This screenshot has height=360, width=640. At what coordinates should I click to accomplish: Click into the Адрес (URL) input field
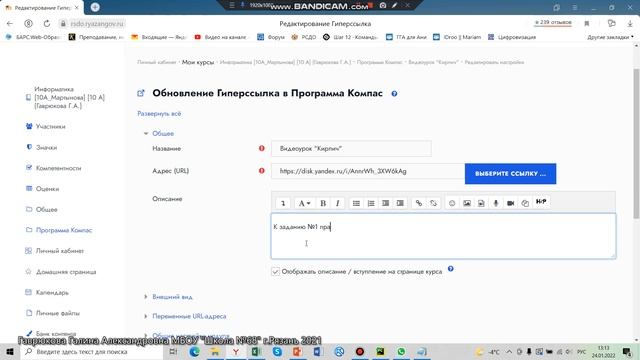click(368, 171)
